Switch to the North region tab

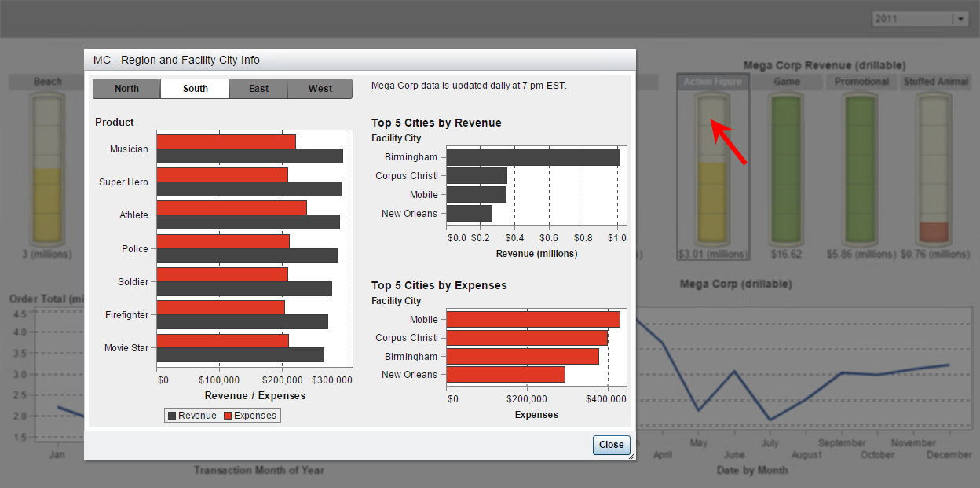click(x=126, y=89)
